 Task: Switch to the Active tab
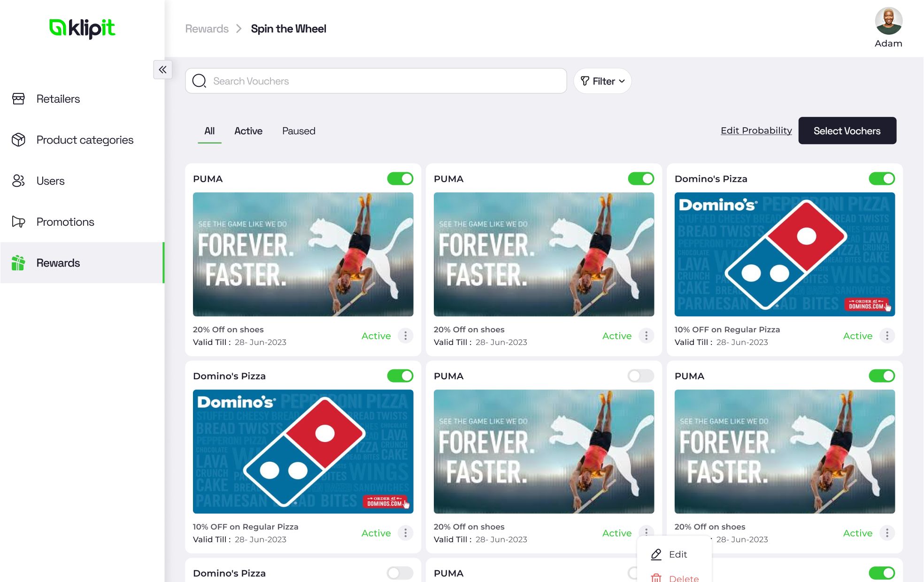point(248,131)
